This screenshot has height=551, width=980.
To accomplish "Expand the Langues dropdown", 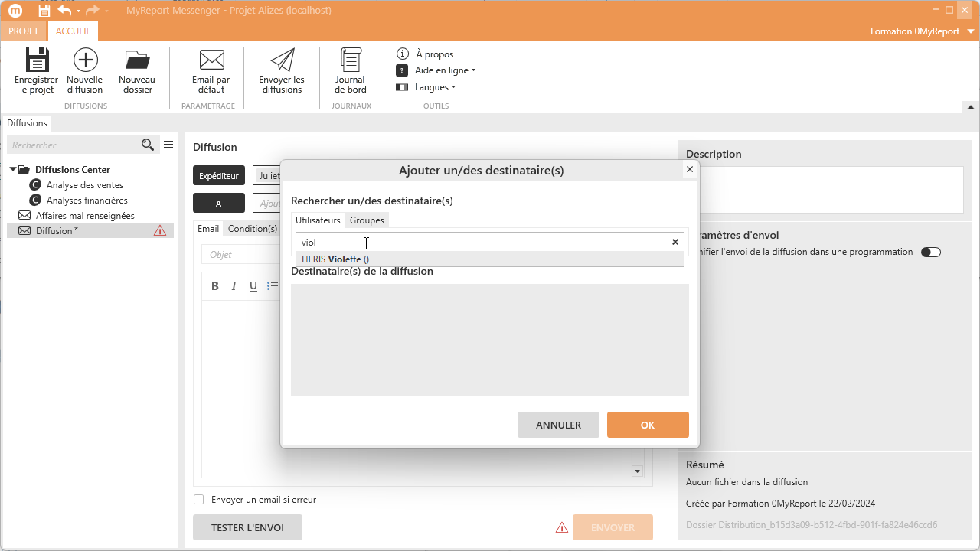I will point(434,87).
